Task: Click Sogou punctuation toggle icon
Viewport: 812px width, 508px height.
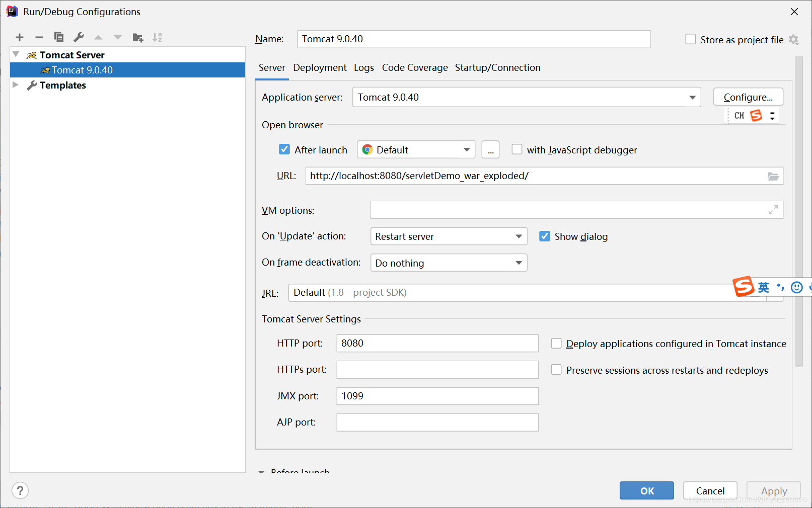Action: [x=780, y=287]
